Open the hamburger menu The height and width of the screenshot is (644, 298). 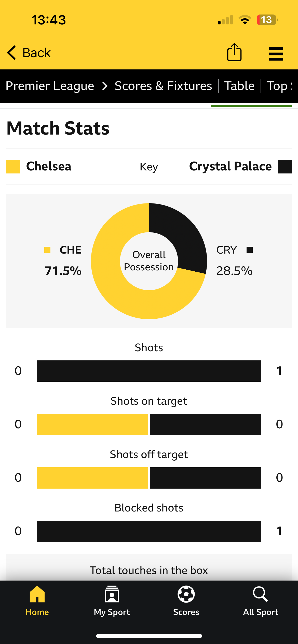276,54
